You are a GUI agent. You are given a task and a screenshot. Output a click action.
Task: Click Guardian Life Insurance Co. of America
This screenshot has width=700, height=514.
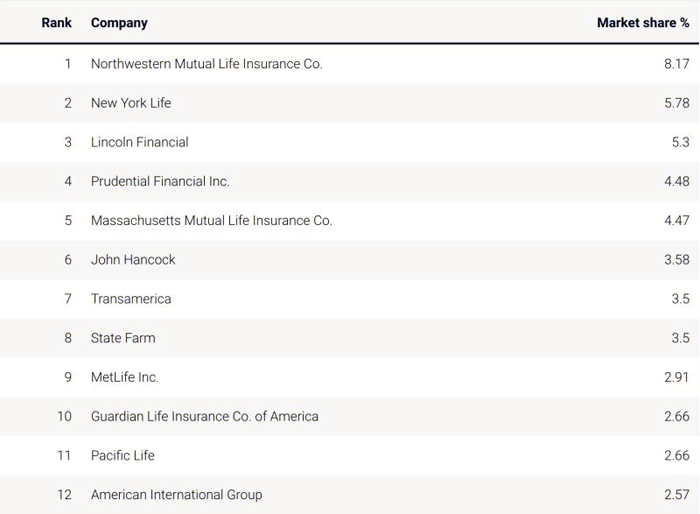point(204,416)
